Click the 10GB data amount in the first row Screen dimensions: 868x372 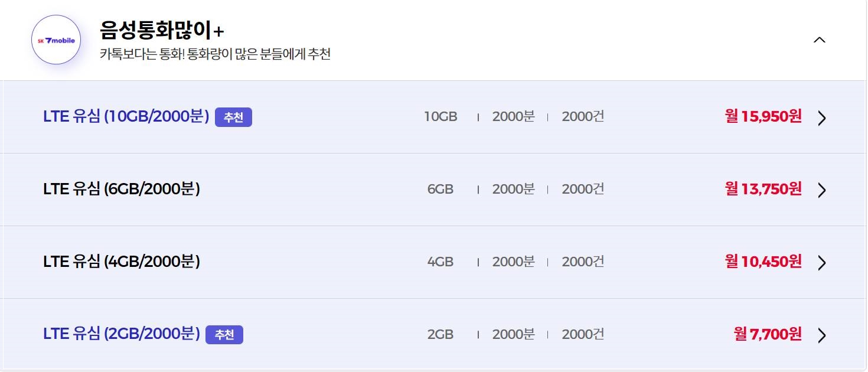pyautogui.click(x=440, y=117)
